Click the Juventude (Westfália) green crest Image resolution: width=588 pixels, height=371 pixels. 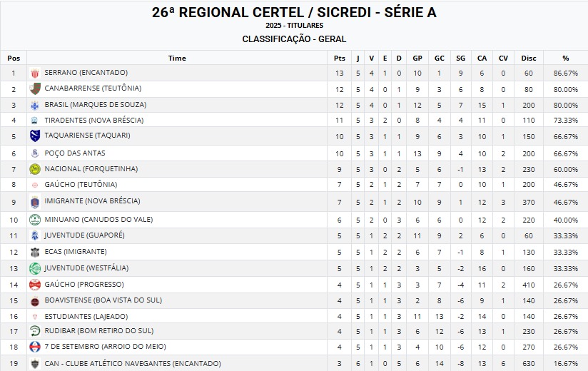(35, 268)
